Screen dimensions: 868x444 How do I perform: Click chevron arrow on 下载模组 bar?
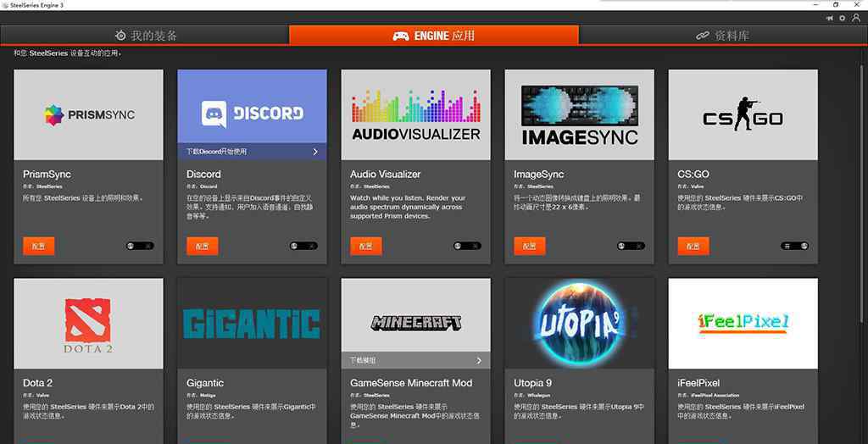point(480,360)
